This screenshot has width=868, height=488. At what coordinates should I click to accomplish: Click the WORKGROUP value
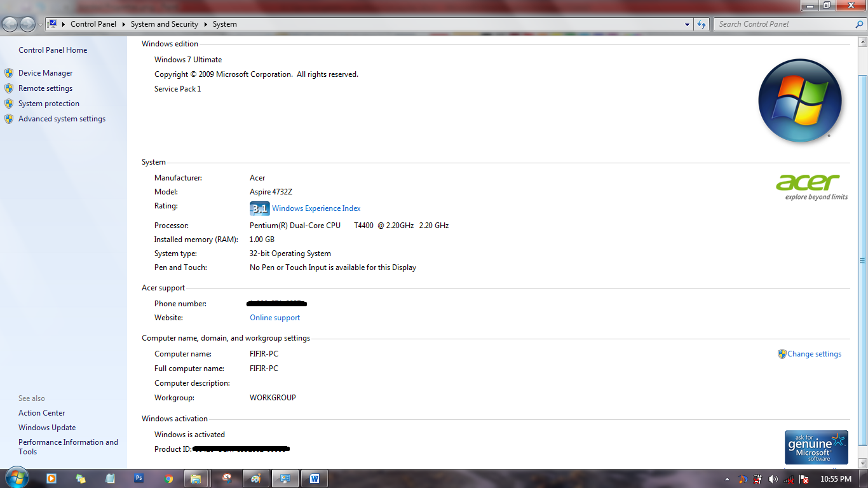click(x=273, y=398)
